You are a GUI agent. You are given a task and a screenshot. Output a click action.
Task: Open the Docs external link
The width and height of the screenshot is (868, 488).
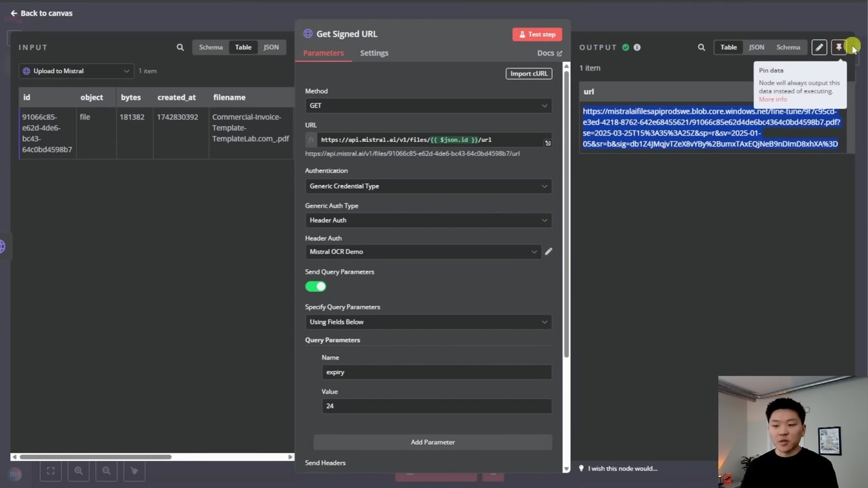click(x=550, y=53)
